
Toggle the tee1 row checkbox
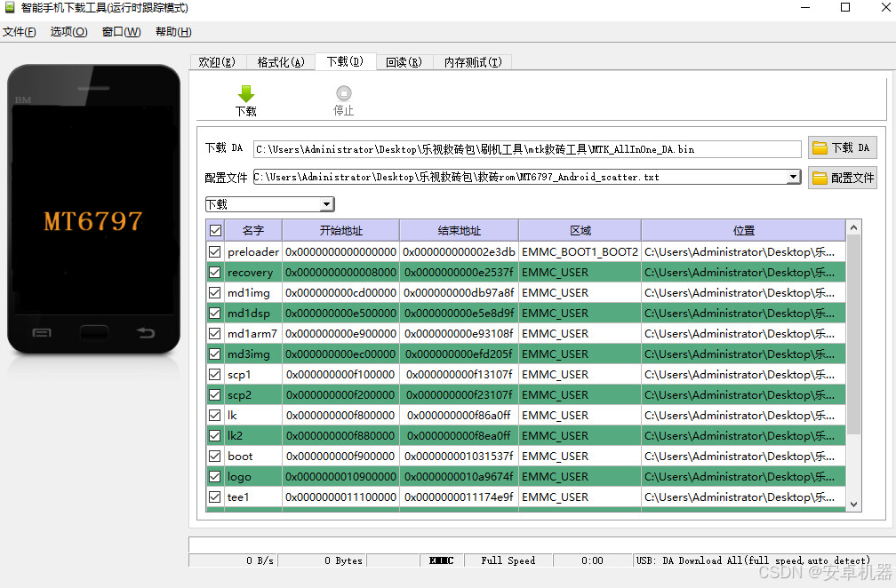click(x=215, y=497)
